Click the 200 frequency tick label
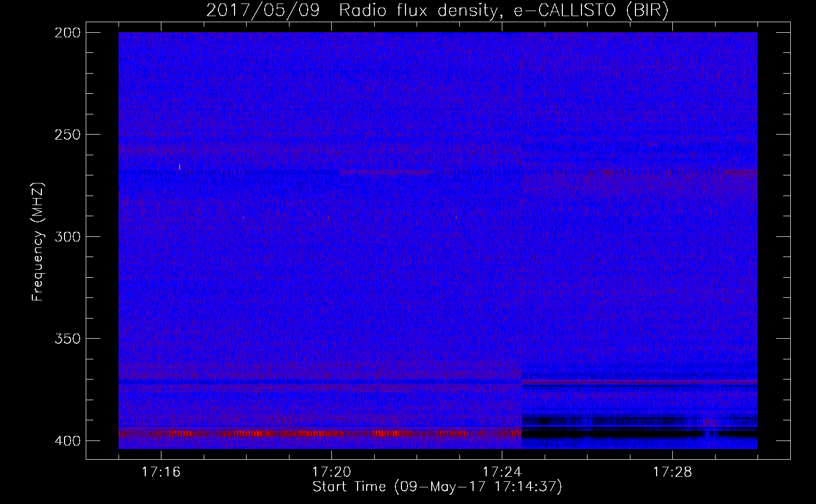This screenshot has height=504, width=816. 68,33
